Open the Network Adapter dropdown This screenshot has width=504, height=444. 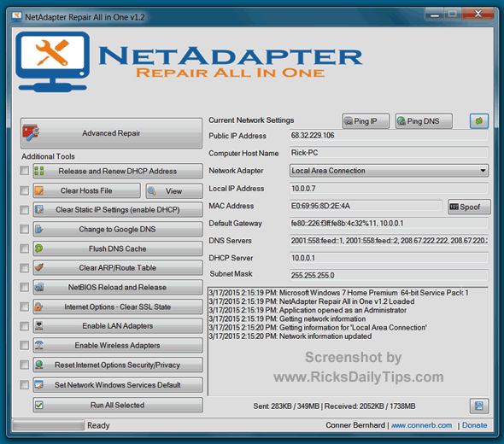[x=389, y=171]
